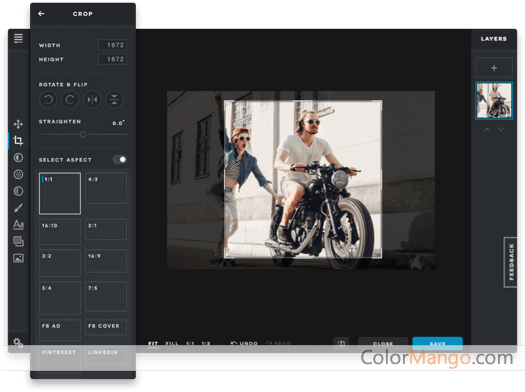The width and height of the screenshot is (525, 392).
Task: Rotate image clockwise
Action: pyautogui.click(x=70, y=100)
